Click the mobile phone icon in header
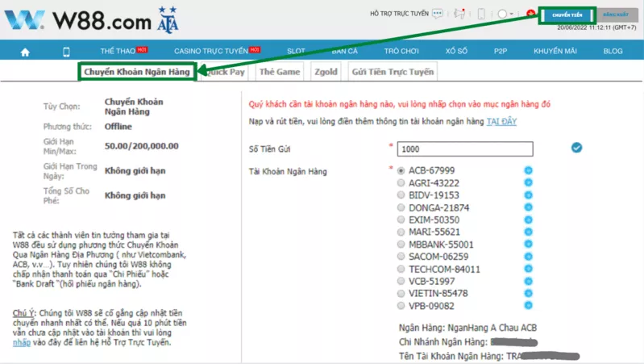This screenshot has height=364, width=644. point(481,14)
